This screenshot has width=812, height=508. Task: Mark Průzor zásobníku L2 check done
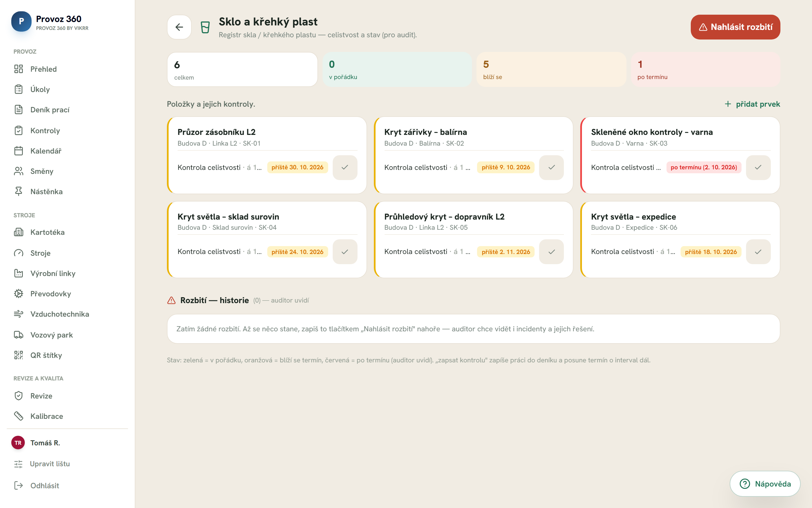coord(345,167)
